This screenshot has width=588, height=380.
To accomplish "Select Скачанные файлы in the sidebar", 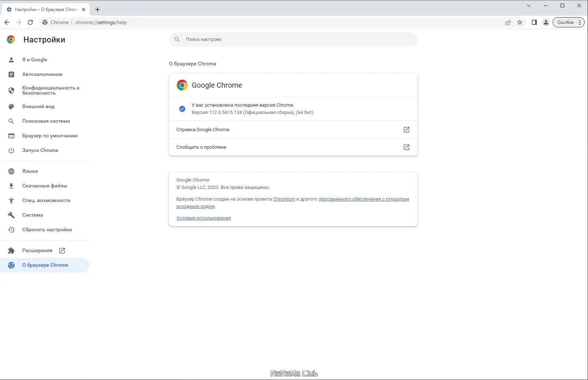I will coord(45,186).
